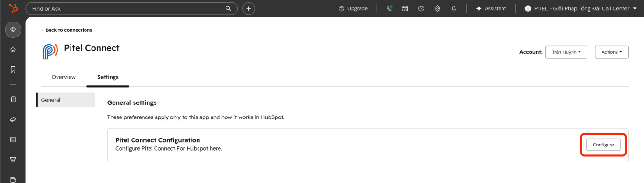This screenshot has width=644, height=183.
Task: Open the Marketplace storefront icon
Action: [405, 8]
